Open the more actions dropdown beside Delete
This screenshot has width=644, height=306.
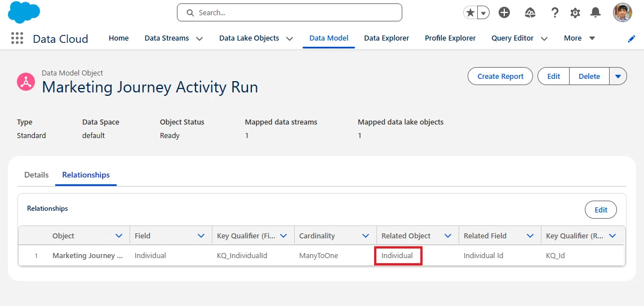click(x=618, y=77)
